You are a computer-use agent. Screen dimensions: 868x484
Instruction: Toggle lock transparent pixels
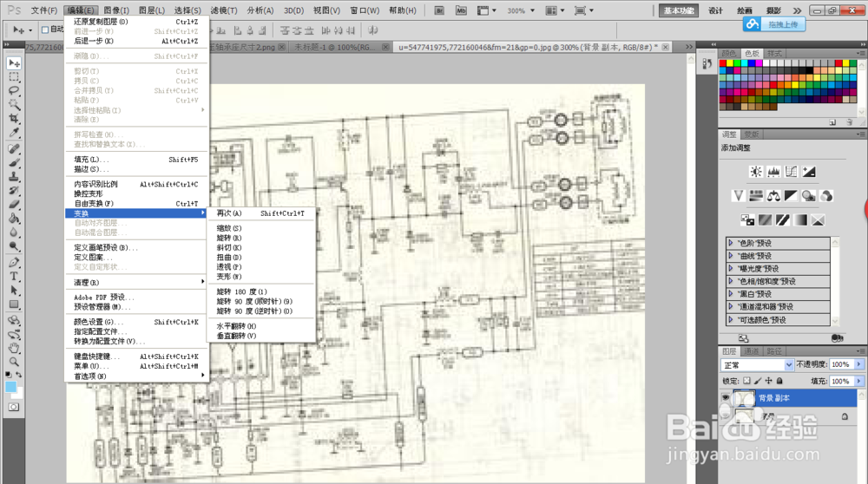click(746, 381)
